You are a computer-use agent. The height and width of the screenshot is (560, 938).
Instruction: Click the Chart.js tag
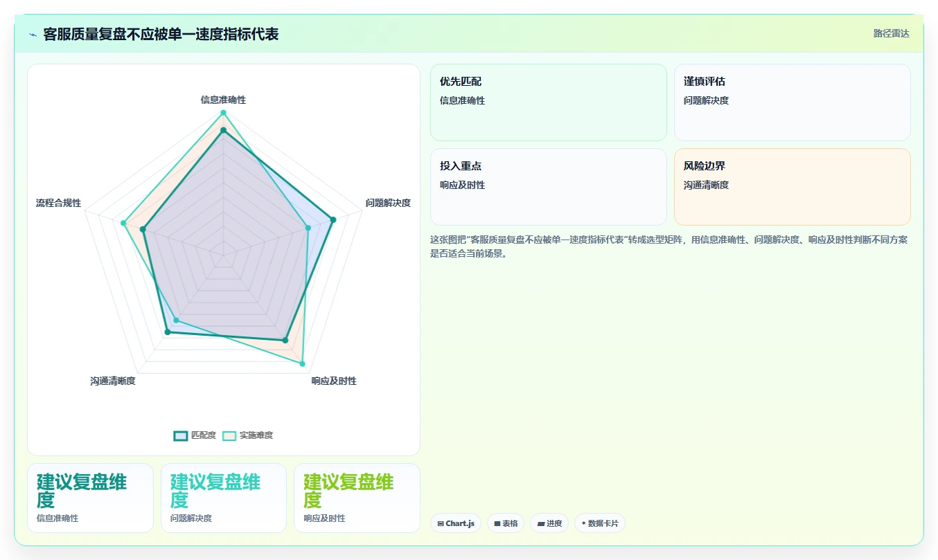[456, 523]
